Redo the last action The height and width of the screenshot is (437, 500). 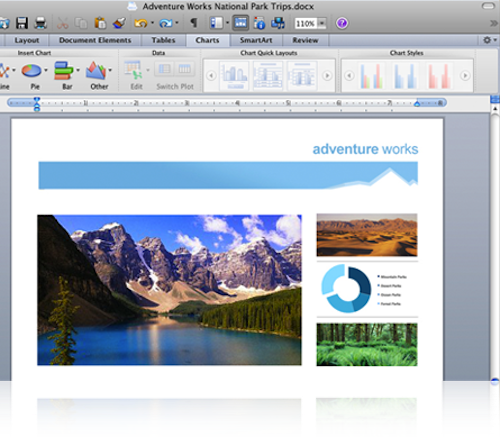click(166, 23)
